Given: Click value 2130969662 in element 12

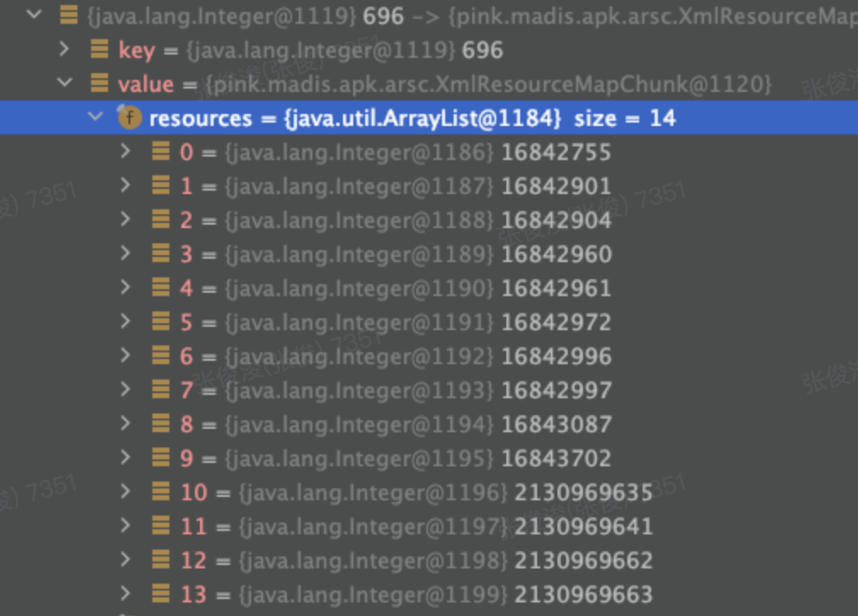Looking at the screenshot, I should tap(584, 560).
